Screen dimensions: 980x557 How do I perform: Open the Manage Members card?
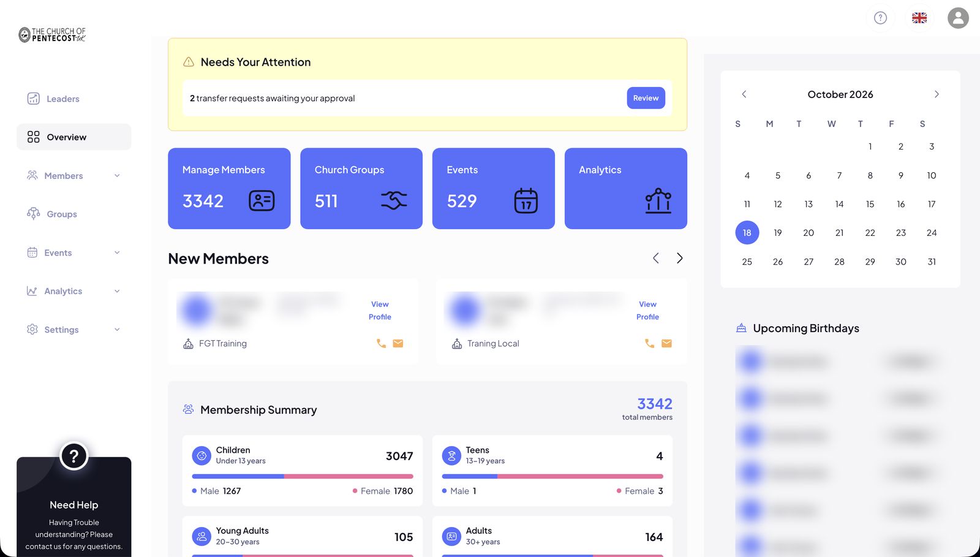(229, 188)
